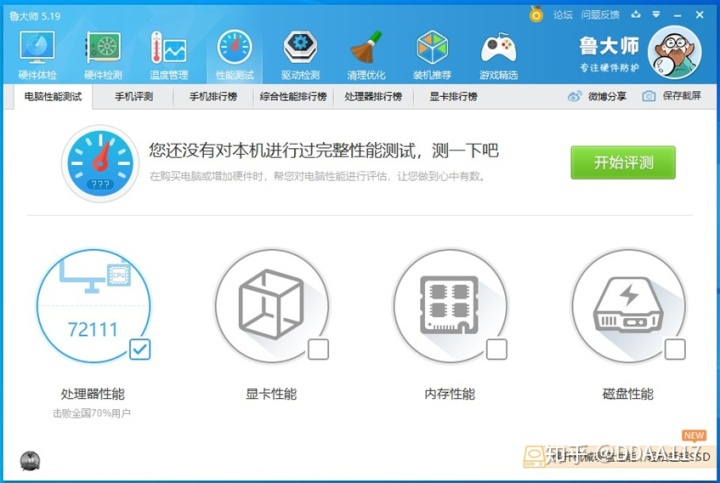Open the NEW SSD promotion banner

point(620,455)
